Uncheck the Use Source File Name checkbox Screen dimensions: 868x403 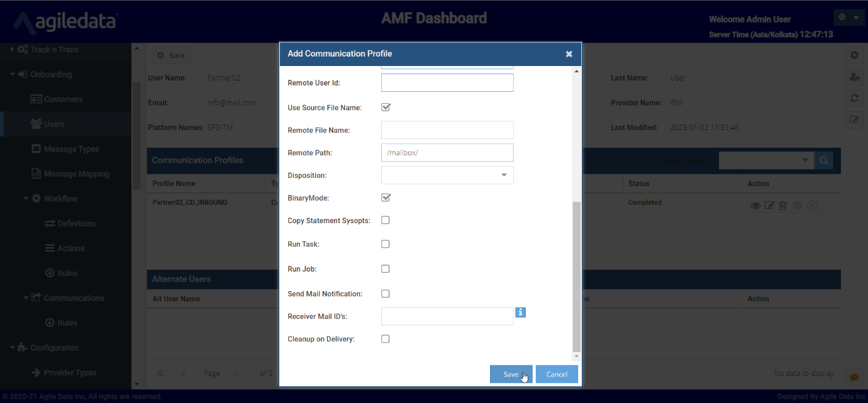tap(386, 108)
